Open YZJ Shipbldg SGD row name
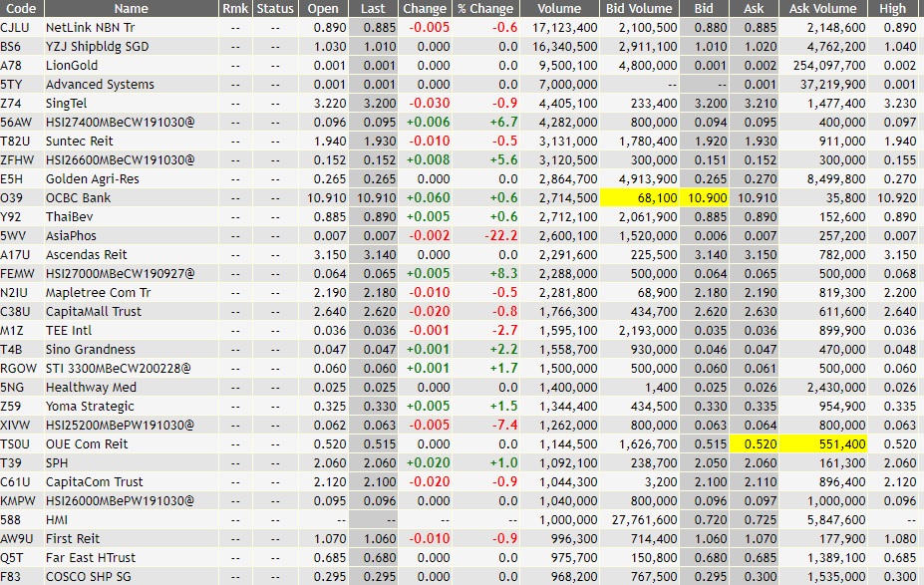 pyautogui.click(x=98, y=47)
